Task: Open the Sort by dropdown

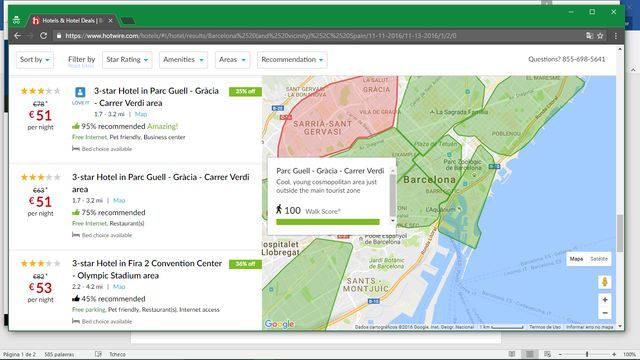Action: 35,60
